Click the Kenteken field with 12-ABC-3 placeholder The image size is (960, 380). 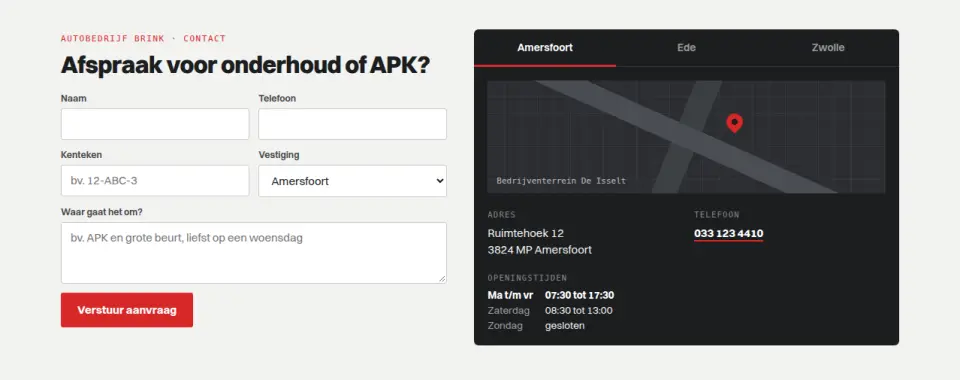pos(155,181)
